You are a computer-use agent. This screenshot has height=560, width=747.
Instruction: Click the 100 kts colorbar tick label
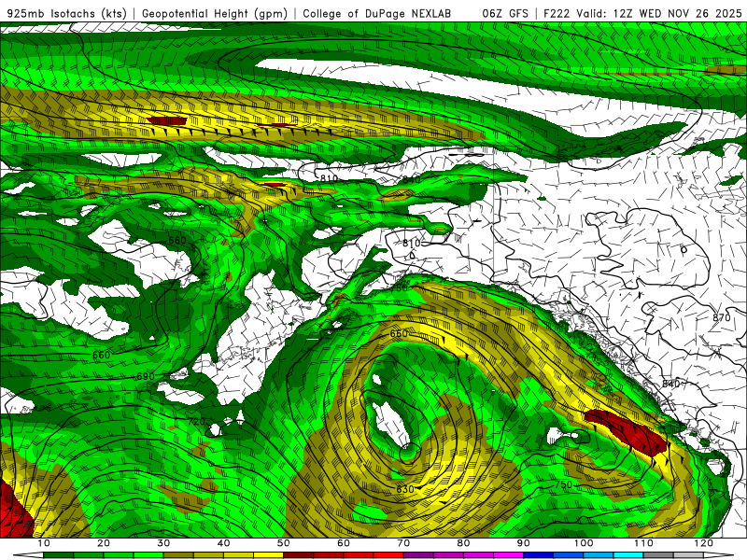point(584,543)
